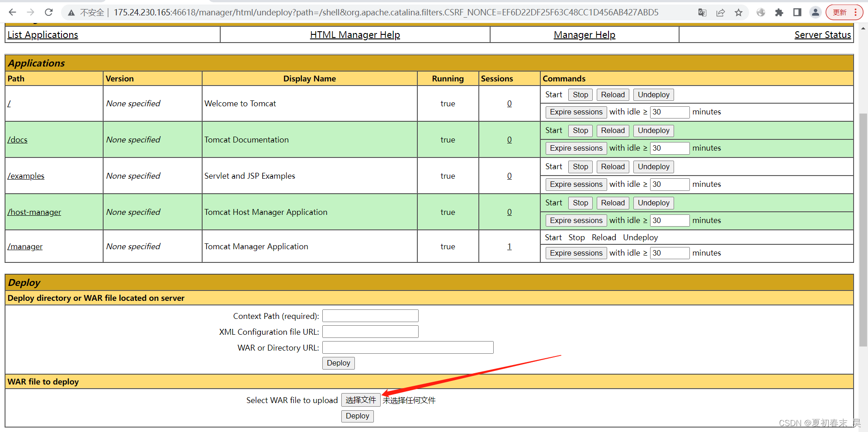Open the root / application path
868x432 pixels.
[x=9, y=104]
